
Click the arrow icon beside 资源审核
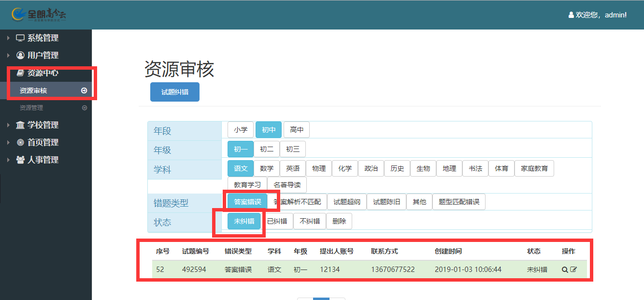click(84, 90)
